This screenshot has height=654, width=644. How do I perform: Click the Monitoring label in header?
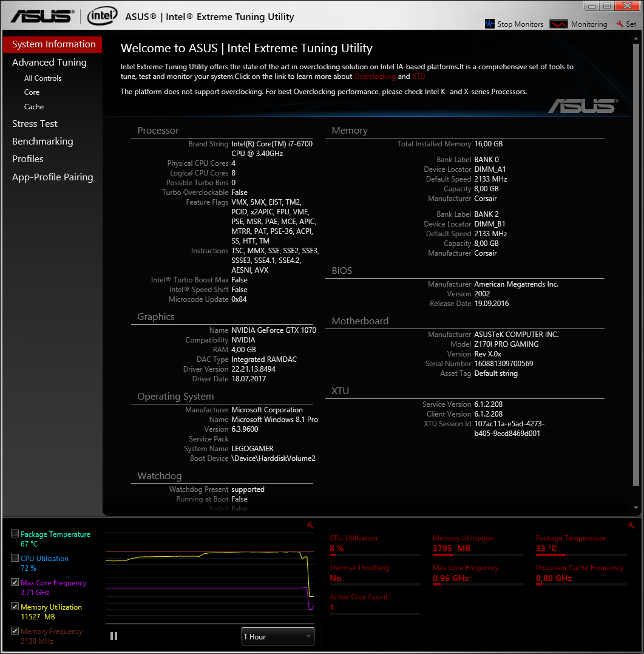(x=589, y=24)
